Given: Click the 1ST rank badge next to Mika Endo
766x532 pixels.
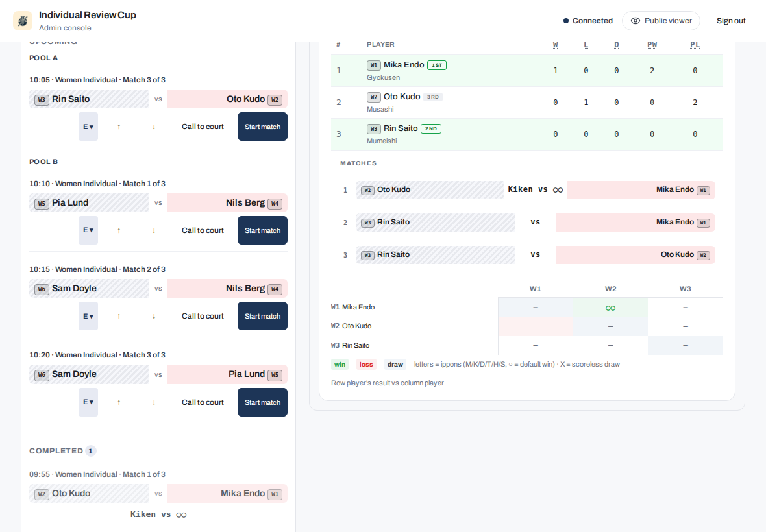Looking at the screenshot, I should click(437, 65).
